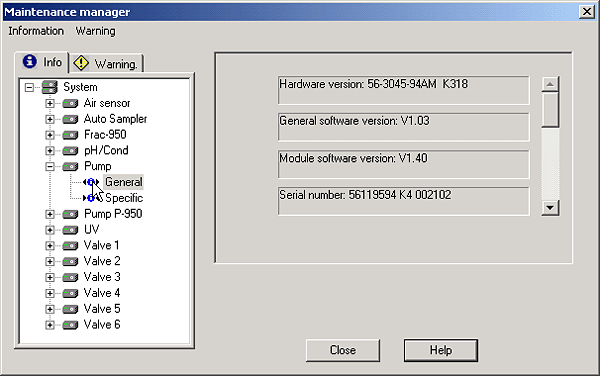Expand the Valve 3 node
Viewport: 600px width, 376px height.
click(x=50, y=277)
